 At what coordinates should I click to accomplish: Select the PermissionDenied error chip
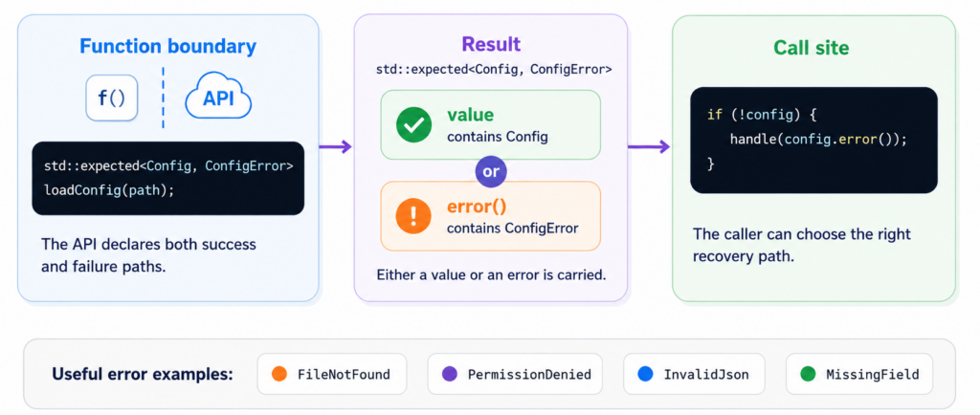pos(515,374)
